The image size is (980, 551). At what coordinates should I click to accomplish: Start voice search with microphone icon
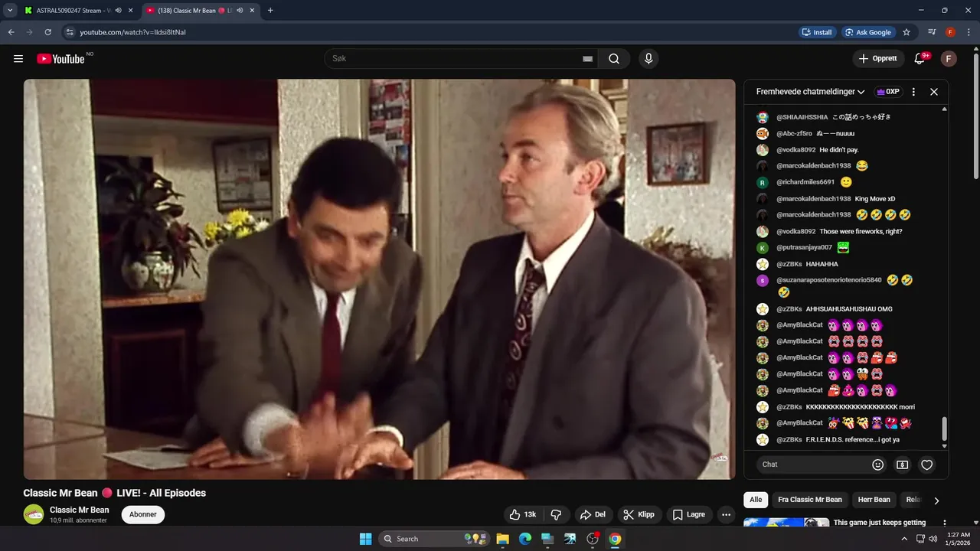coord(648,59)
